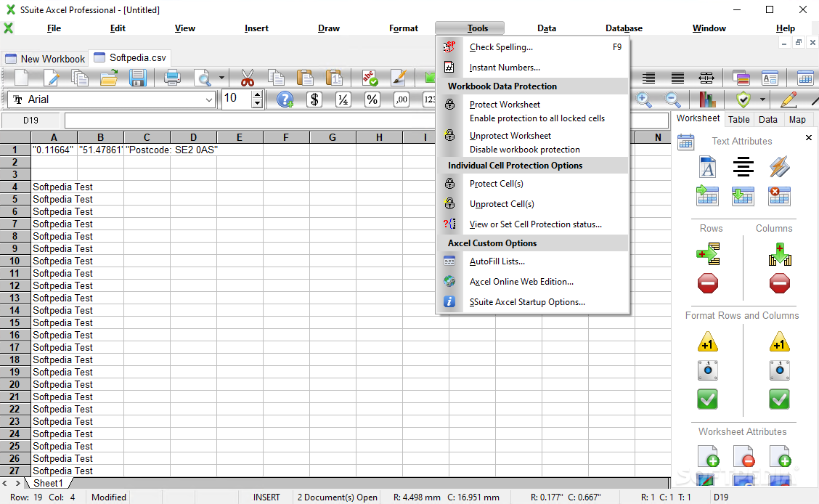The height and width of the screenshot is (504, 819).
Task: Open a file with the folder icon
Action: point(109,78)
